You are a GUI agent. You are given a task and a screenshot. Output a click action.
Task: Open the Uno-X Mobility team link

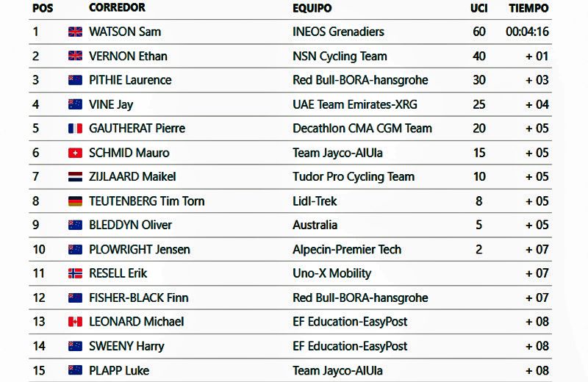tap(331, 273)
